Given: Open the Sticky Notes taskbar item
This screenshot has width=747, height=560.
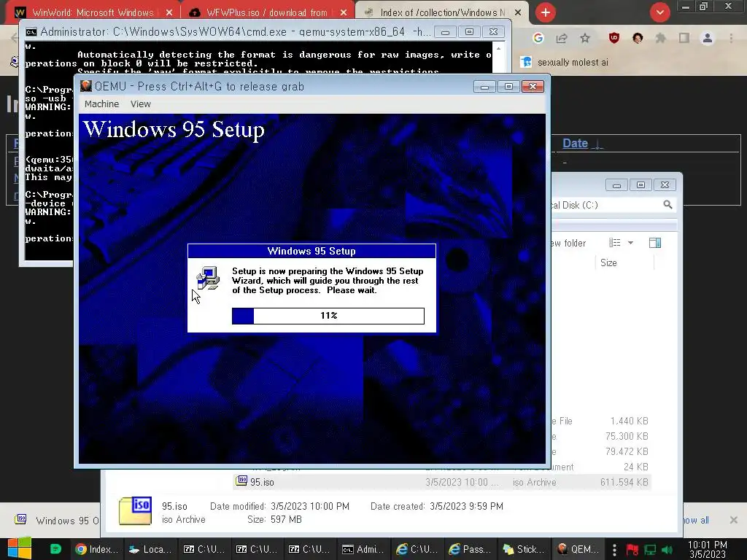Looking at the screenshot, I should (523, 549).
